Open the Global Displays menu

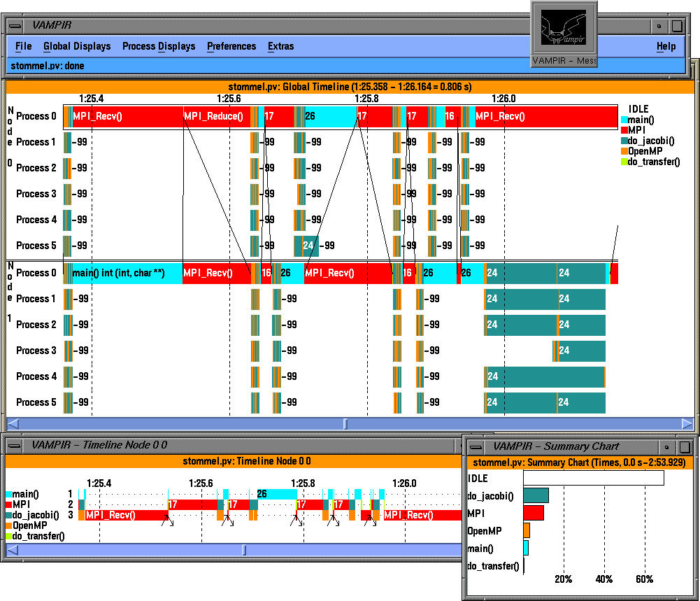click(77, 46)
